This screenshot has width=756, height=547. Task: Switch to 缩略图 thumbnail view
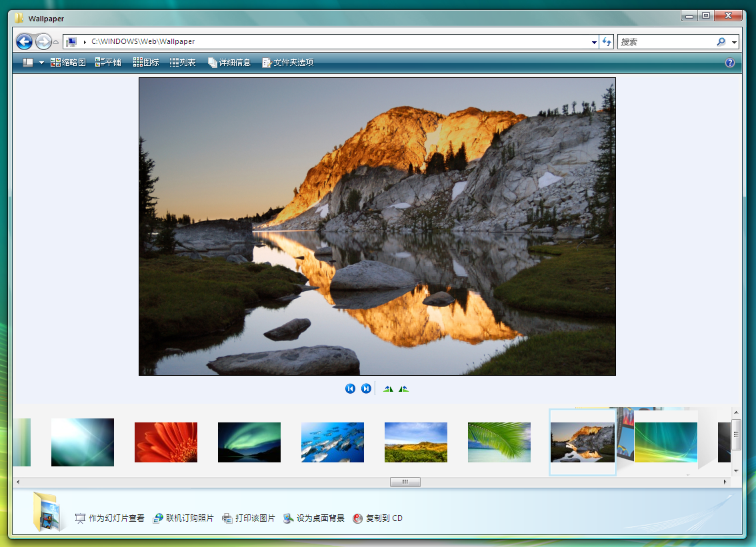[x=68, y=63]
